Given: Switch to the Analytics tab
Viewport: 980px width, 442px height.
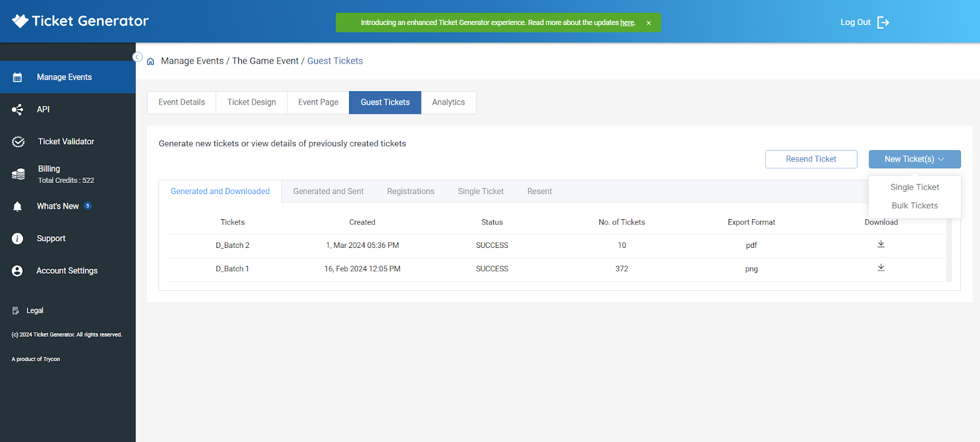Looking at the screenshot, I should coord(448,102).
